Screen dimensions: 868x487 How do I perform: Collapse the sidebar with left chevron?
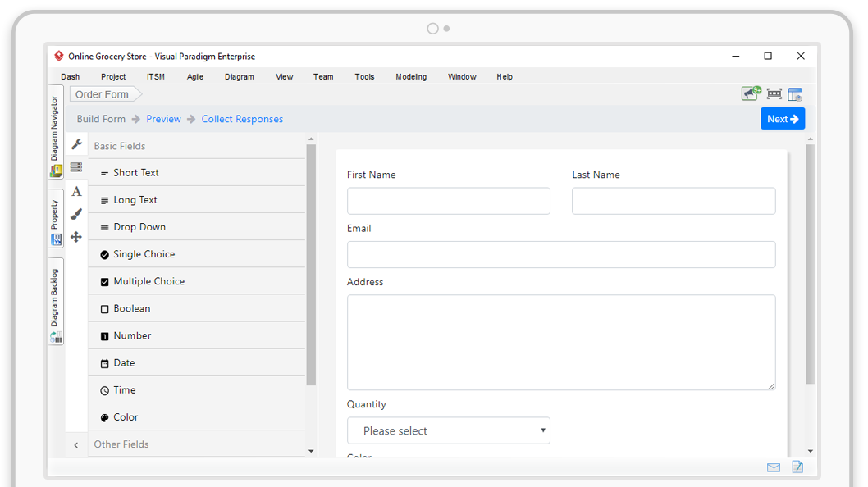point(76,444)
